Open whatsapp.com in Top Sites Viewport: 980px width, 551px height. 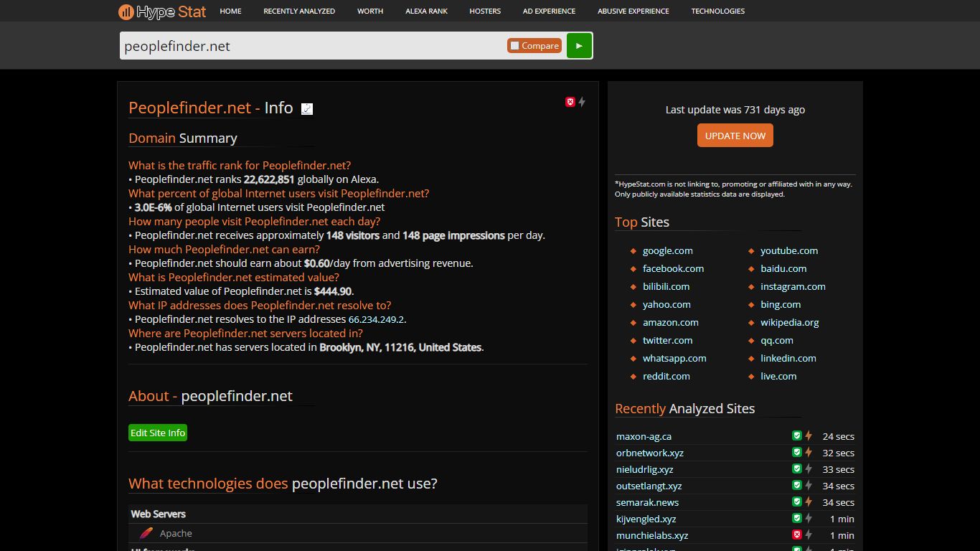click(674, 358)
